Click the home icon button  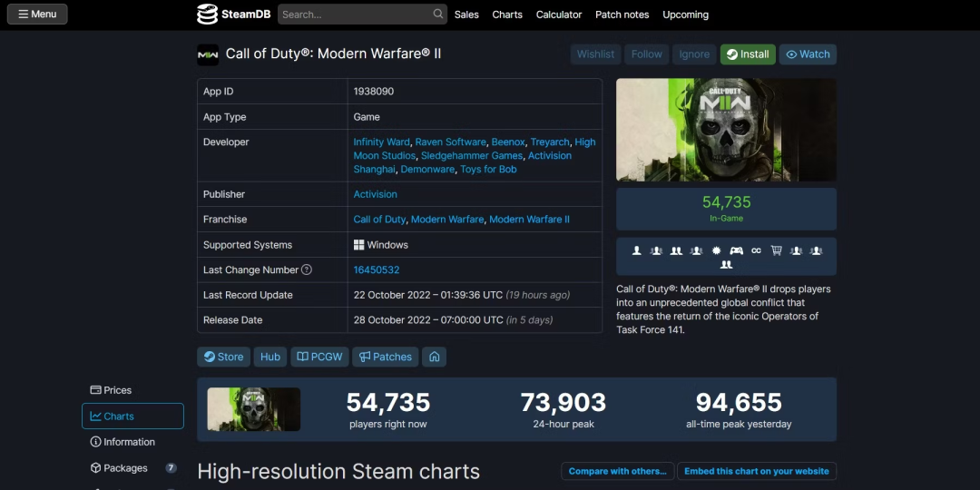[x=435, y=357]
